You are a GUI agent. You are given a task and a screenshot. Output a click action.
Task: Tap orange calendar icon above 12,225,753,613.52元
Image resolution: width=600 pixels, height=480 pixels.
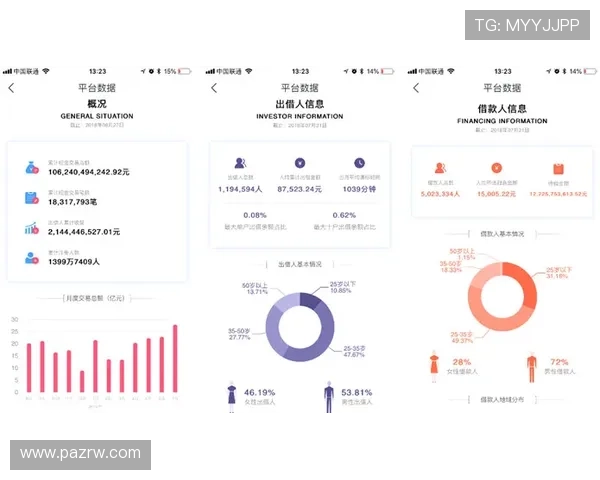tap(558, 168)
